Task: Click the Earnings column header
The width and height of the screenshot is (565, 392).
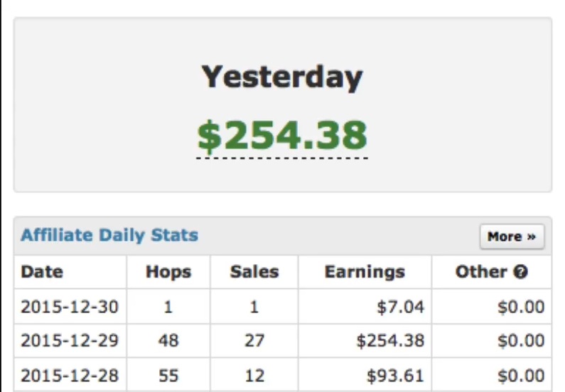Action: click(x=365, y=272)
